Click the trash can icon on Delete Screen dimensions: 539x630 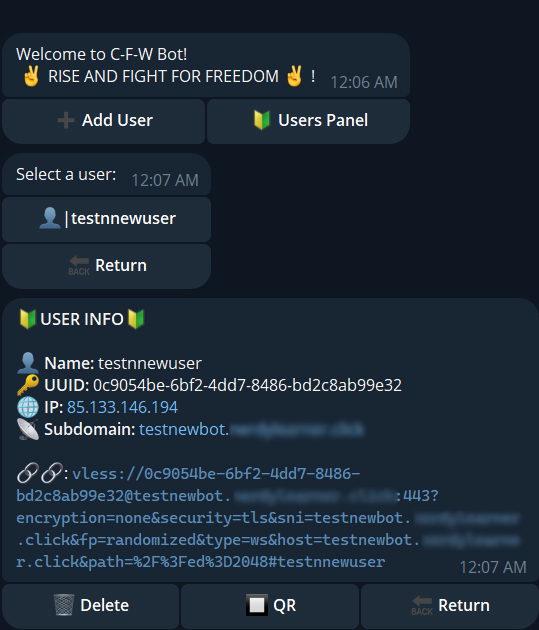[x=64, y=605]
